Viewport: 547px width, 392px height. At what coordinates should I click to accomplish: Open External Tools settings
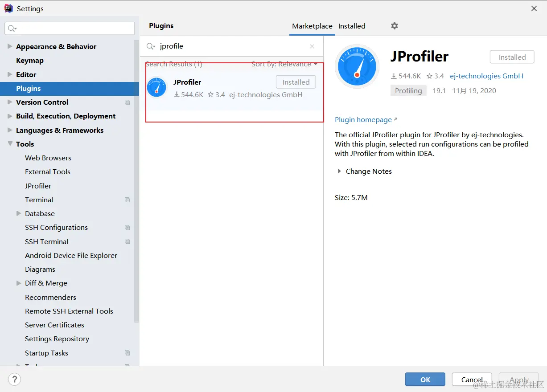48,172
